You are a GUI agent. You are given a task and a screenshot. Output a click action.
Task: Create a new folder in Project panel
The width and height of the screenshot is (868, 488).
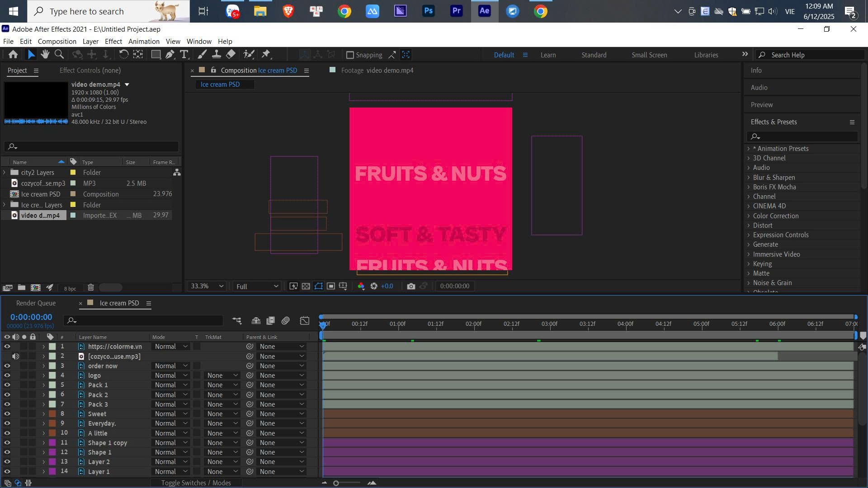point(22,288)
